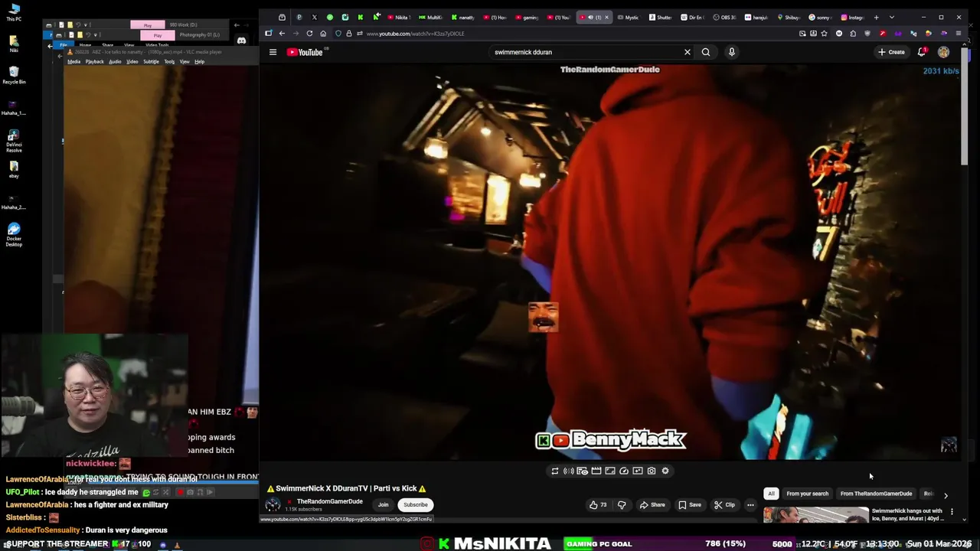Image resolution: width=980 pixels, height=551 pixels.
Task: Close the active YouTube tab
Action: point(606,17)
